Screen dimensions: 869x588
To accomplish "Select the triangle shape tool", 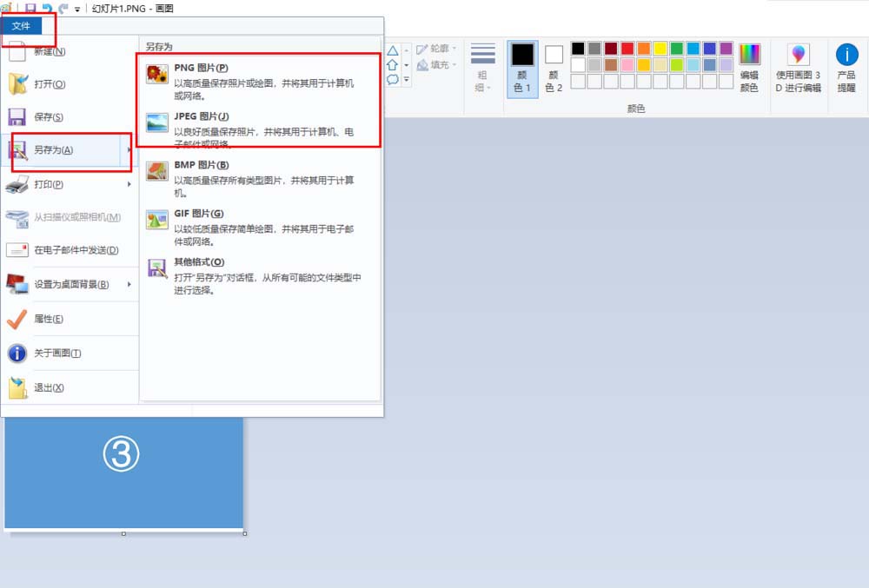I will 393,50.
